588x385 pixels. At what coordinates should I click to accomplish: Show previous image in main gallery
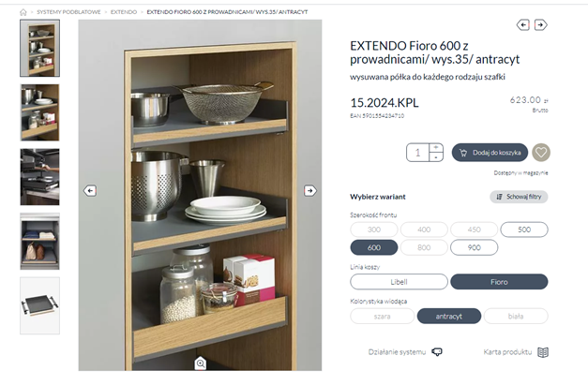[x=90, y=191]
